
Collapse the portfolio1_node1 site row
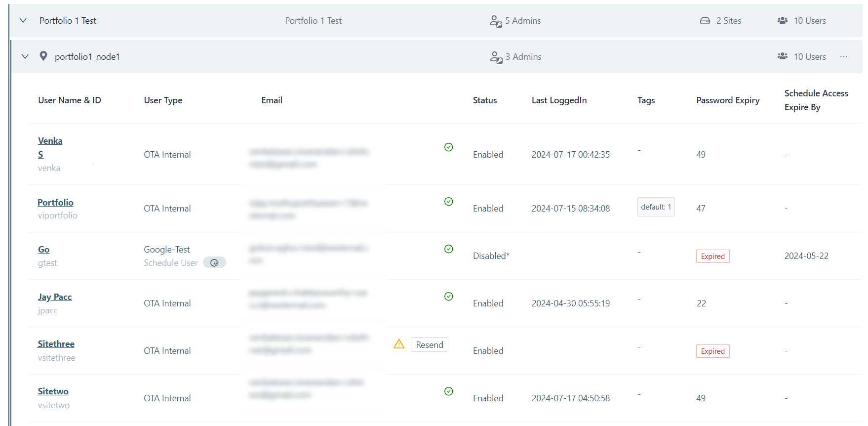[25, 57]
